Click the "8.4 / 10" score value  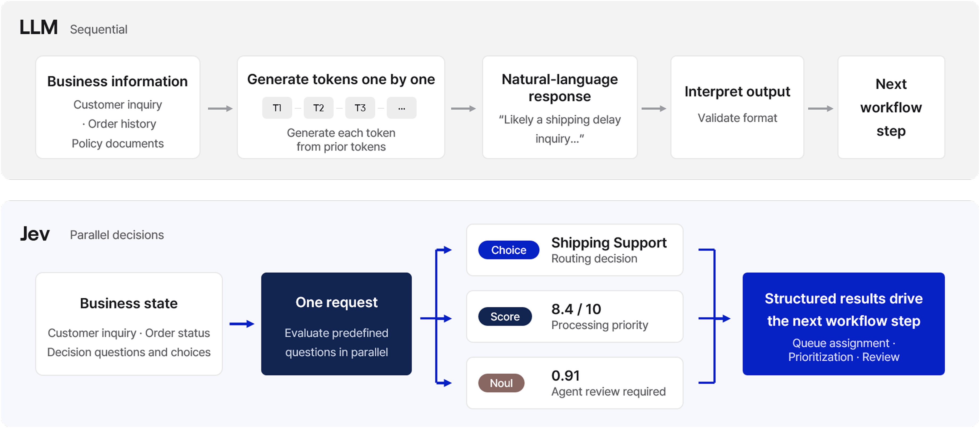pos(576,309)
